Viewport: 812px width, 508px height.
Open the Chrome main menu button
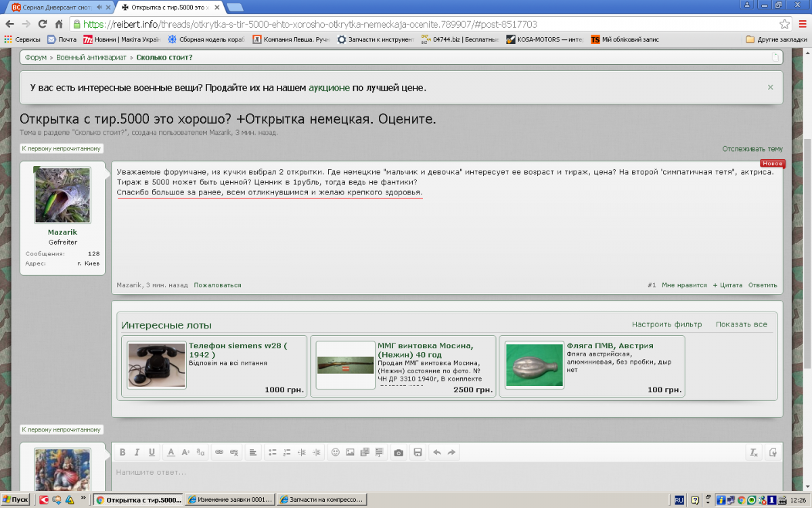[x=800, y=24]
